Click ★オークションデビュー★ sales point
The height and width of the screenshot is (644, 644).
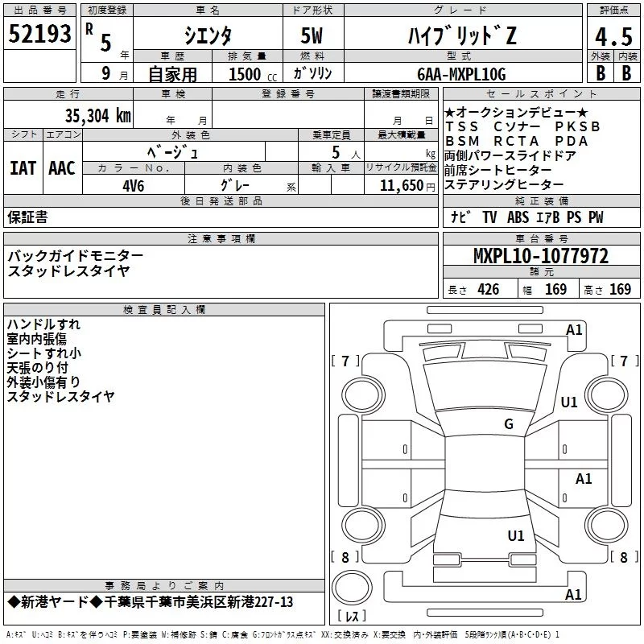pos(516,112)
